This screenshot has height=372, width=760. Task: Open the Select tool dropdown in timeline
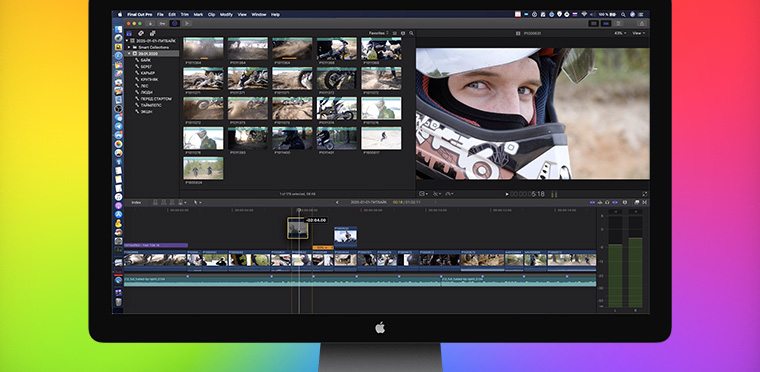click(x=198, y=202)
